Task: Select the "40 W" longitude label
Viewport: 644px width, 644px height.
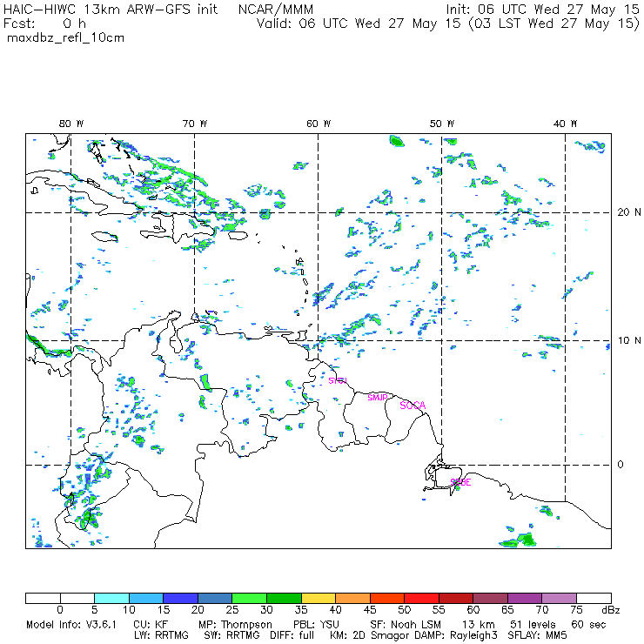Action: [566, 124]
